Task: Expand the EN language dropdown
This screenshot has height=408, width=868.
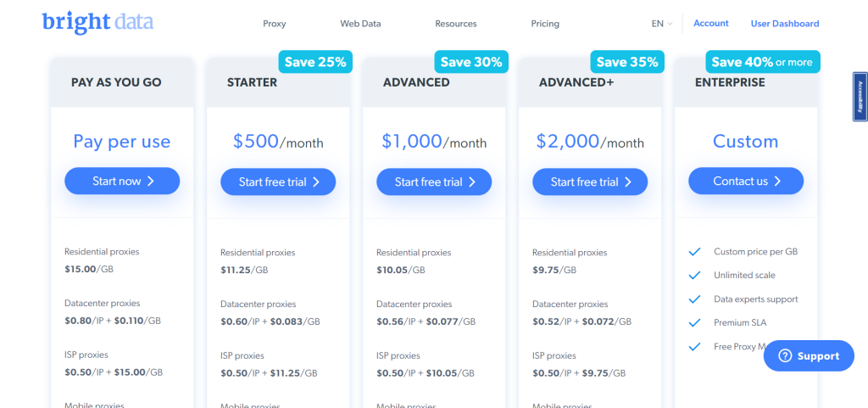Action: pyautogui.click(x=661, y=24)
